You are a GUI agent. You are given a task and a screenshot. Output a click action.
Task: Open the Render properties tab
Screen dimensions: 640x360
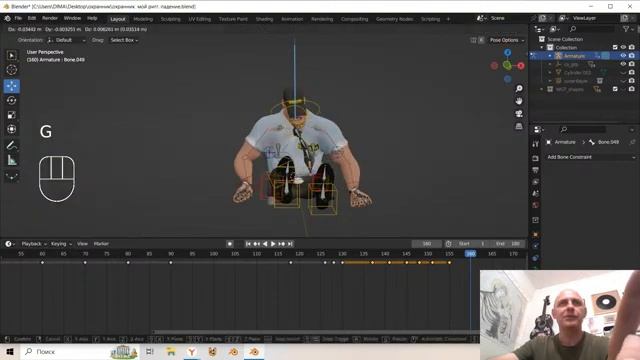[536, 158]
